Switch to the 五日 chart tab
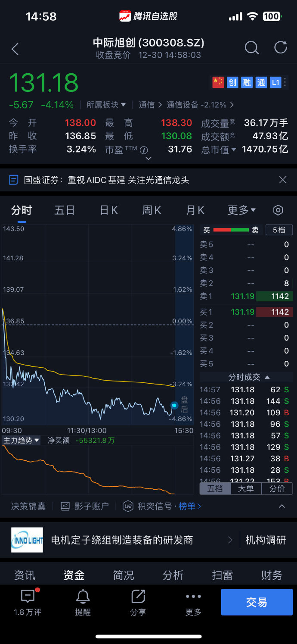 [x=65, y=210]
